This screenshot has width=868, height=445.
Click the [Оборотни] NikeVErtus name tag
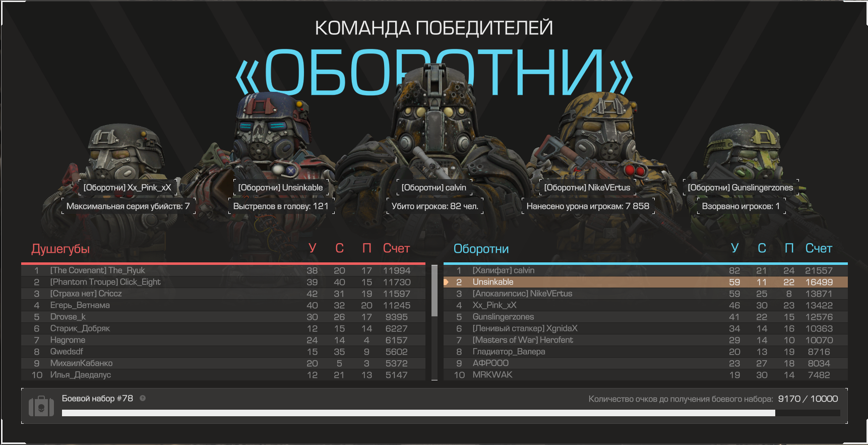click(x=587, y=188)
